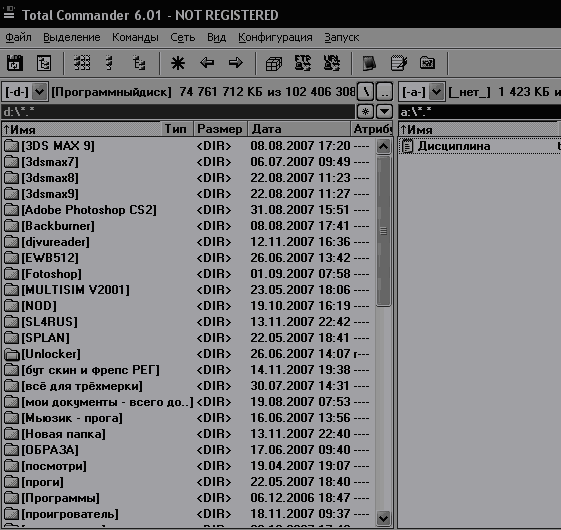Image resolution: width=561 pixels, height=530 pixels.
Task: Click the file icon next to Дисциплина
Action: pyautogui.click(x=407, y=146)
